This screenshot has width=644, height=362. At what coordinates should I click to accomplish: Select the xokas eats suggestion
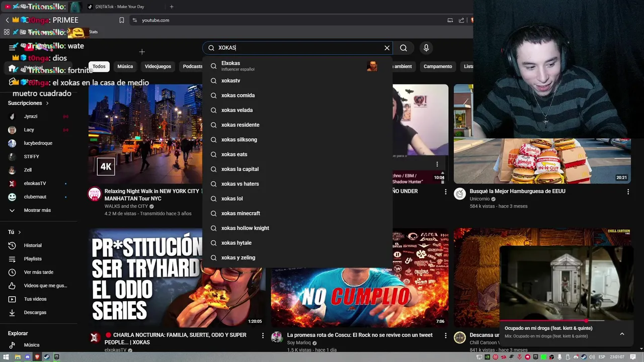coord(297,154)
